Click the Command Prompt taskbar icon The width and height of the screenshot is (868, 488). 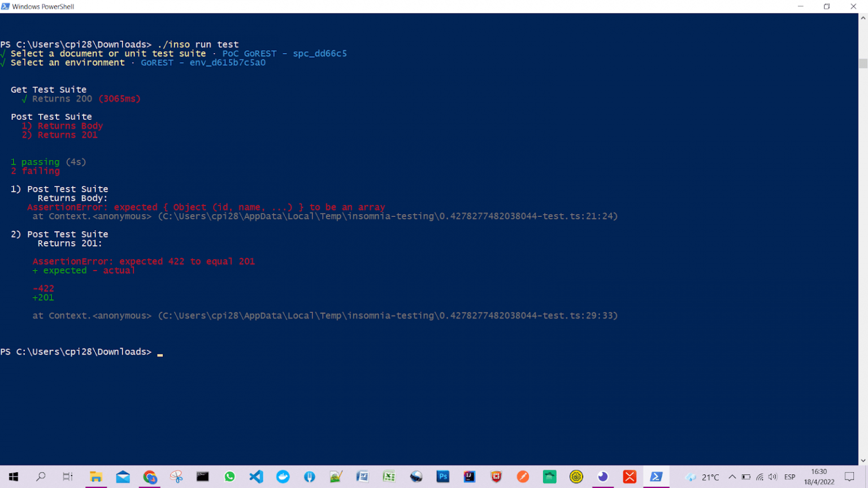pos(203,477)
